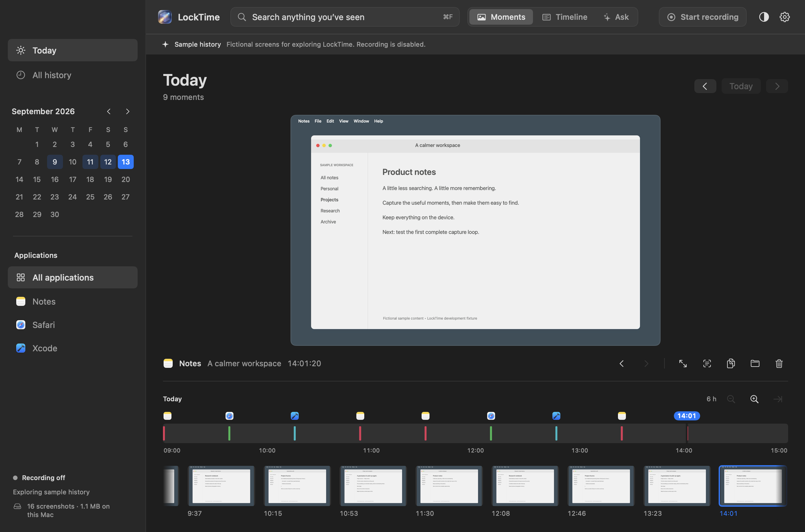The height and width of the screenshot is (532, 805).
Task: Open All history in the sidebar
Action: click(73, 75)
